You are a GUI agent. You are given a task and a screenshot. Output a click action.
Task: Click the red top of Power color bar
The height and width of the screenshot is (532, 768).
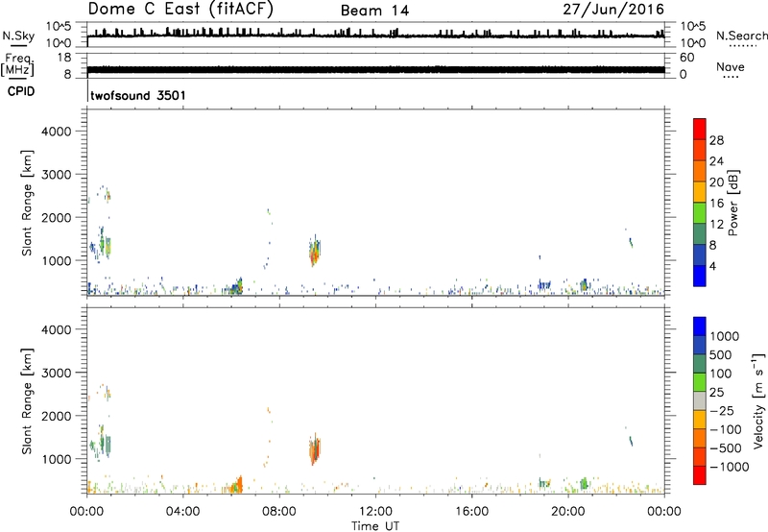click(x=700, y=128)
